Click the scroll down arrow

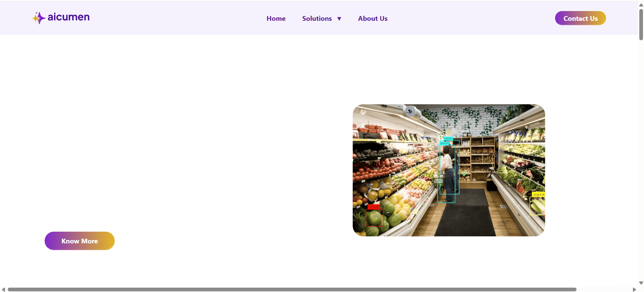tap(641, 283)
